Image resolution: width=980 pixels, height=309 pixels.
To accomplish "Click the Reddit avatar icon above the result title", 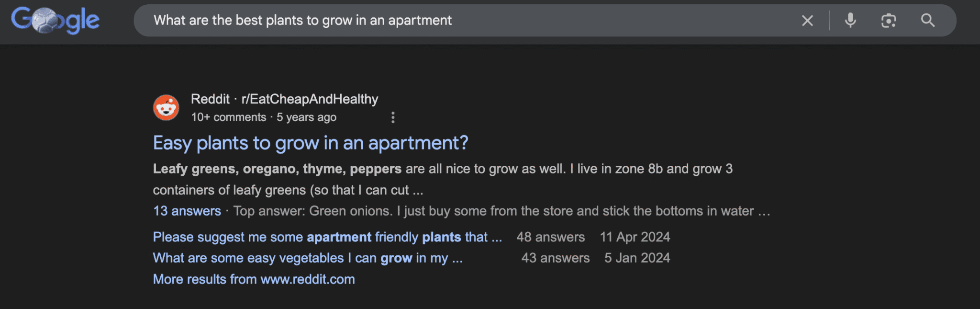I will pos(167,107).
